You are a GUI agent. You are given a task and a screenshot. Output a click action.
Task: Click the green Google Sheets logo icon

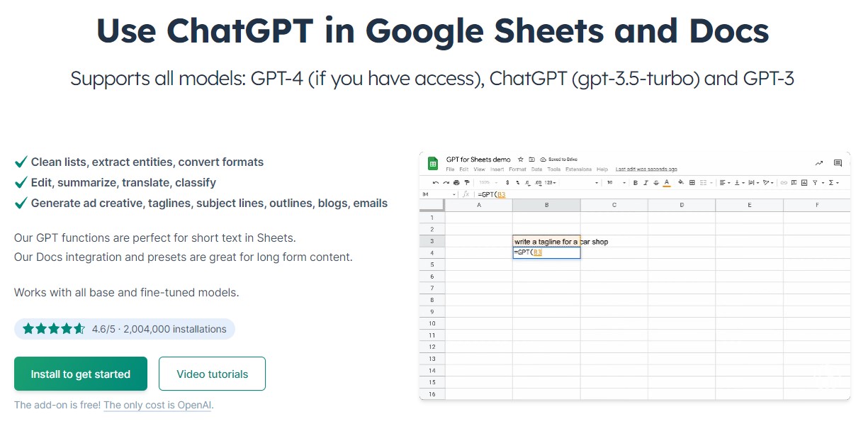[433, 164]
